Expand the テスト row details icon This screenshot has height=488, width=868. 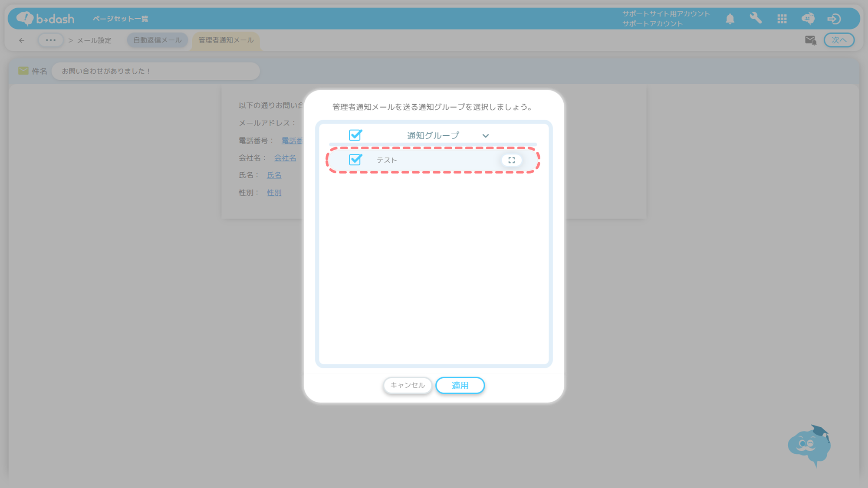(x=511, y=160)
